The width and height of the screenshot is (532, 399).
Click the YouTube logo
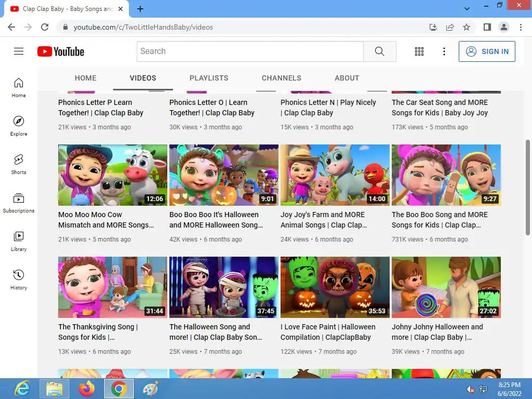click(61, 51)
